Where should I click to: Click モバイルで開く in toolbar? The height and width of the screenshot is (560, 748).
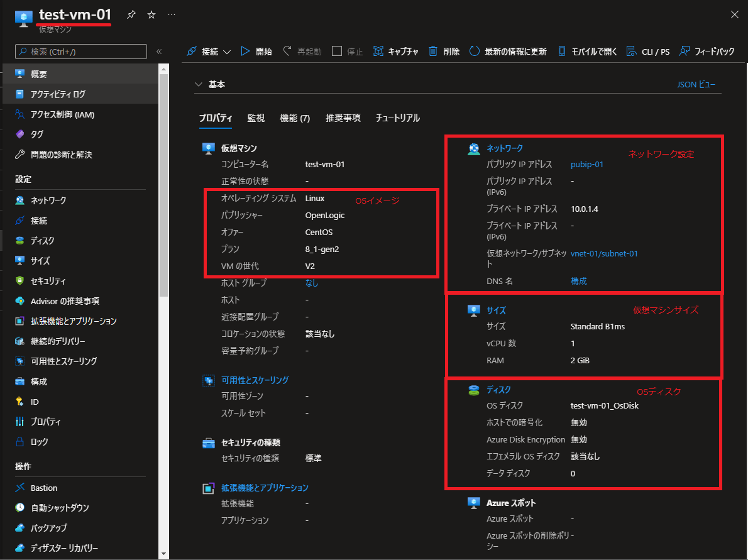click(x=586, y=52)
